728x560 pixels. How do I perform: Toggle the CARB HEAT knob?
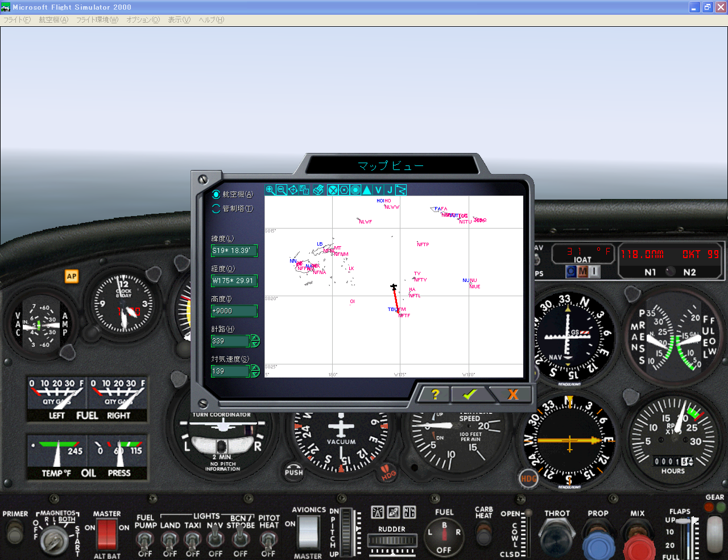coord(483,533)
